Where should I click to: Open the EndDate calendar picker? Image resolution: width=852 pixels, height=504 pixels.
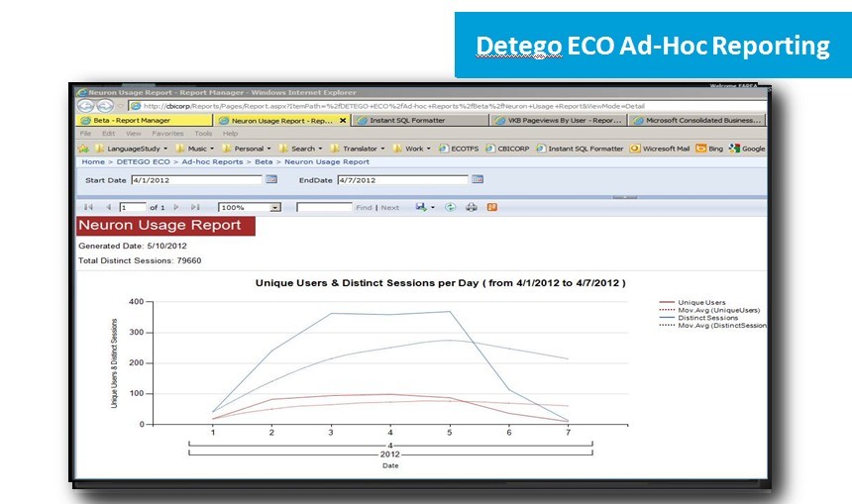click(x=478, y=179)
